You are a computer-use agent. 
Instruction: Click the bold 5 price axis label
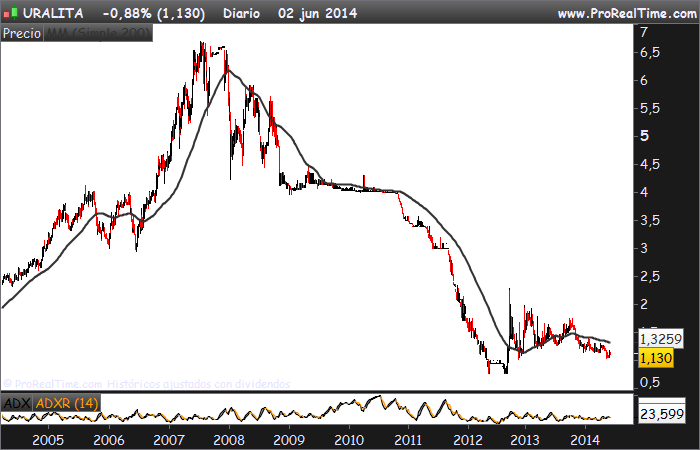(644, 136)
